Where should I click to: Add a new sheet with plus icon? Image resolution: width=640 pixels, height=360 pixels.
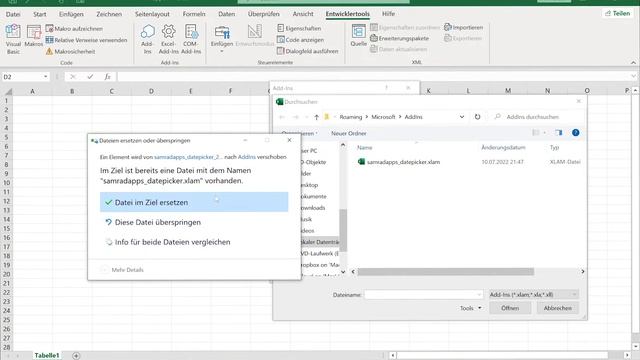pyautogui.click(x=76, y=356)
